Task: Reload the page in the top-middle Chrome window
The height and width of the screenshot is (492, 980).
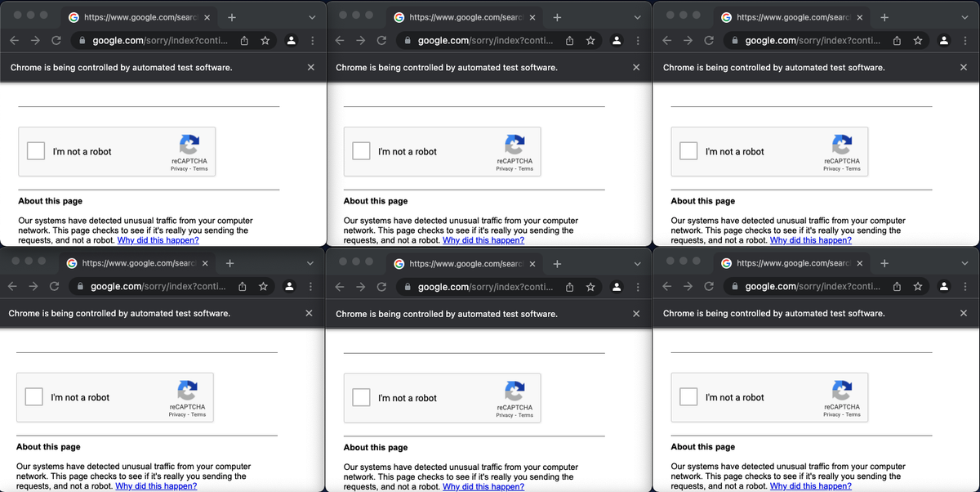Action: 381,40
